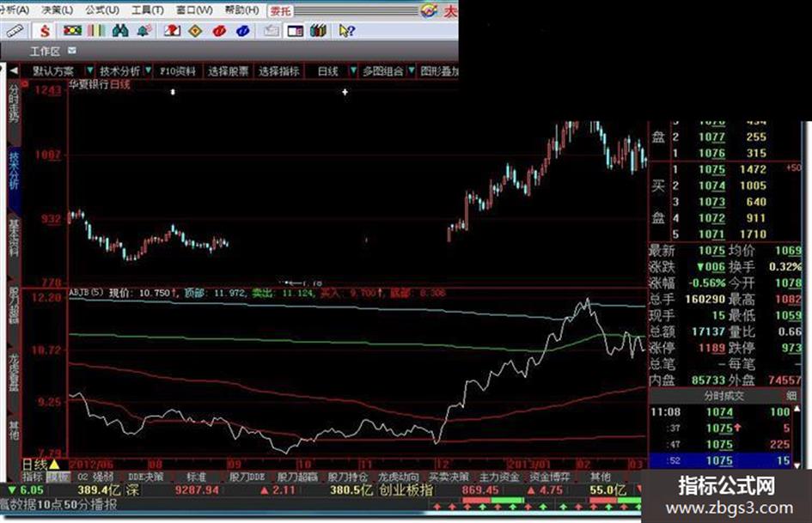Select 龙虎动向 indicator tab

tap(398, 477)
